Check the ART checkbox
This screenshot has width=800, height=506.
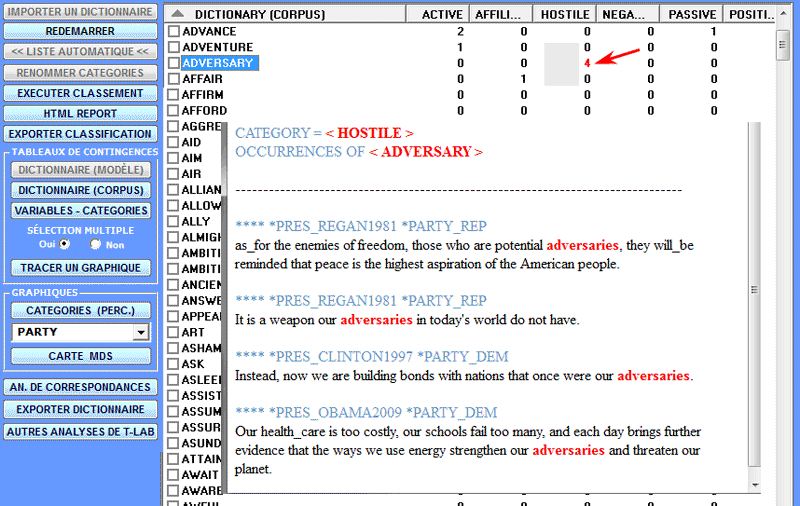click(174, 332)
